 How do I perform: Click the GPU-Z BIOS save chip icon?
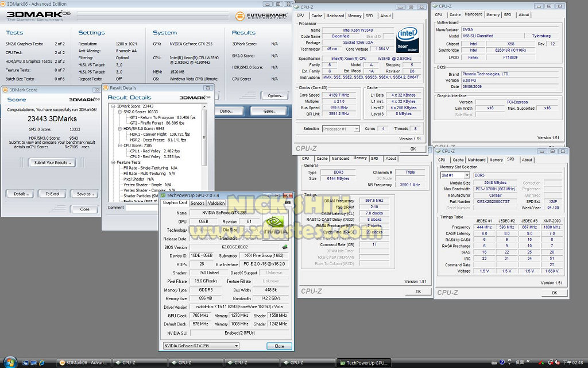point(285,247)
